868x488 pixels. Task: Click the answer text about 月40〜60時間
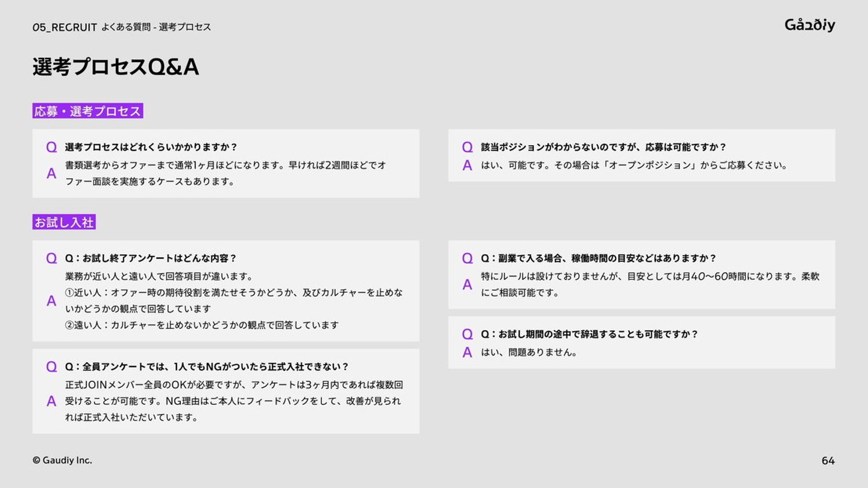click(650, 284)
